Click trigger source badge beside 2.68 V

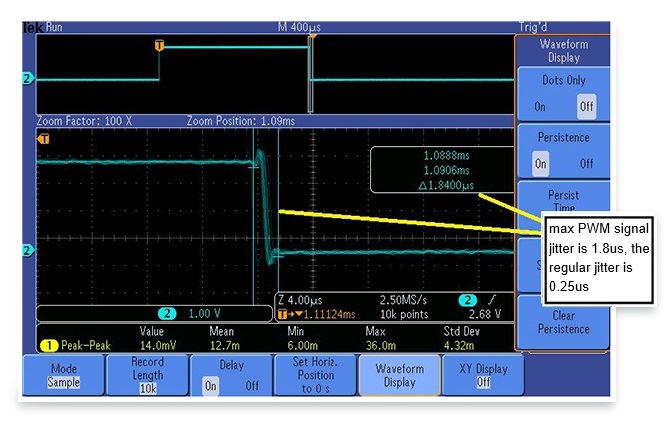[466, 300]
